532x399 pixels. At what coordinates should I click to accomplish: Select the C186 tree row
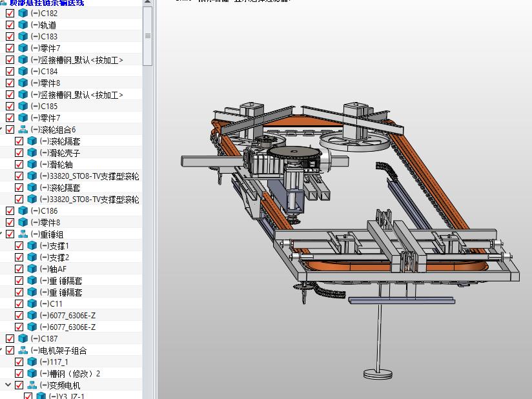[71, 210]
